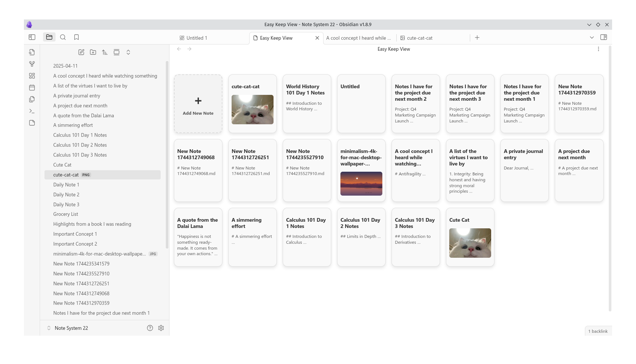
Task: Change the file sort order
Action: tap(105, 52)
